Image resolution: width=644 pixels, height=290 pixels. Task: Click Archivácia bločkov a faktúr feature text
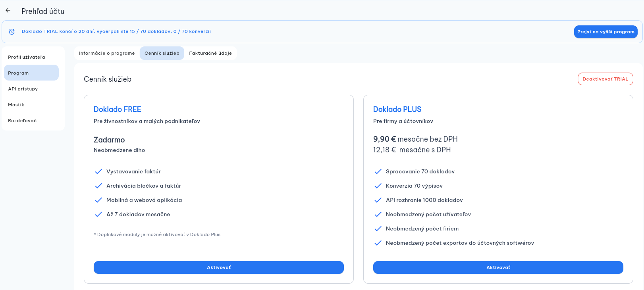[144, 186]
